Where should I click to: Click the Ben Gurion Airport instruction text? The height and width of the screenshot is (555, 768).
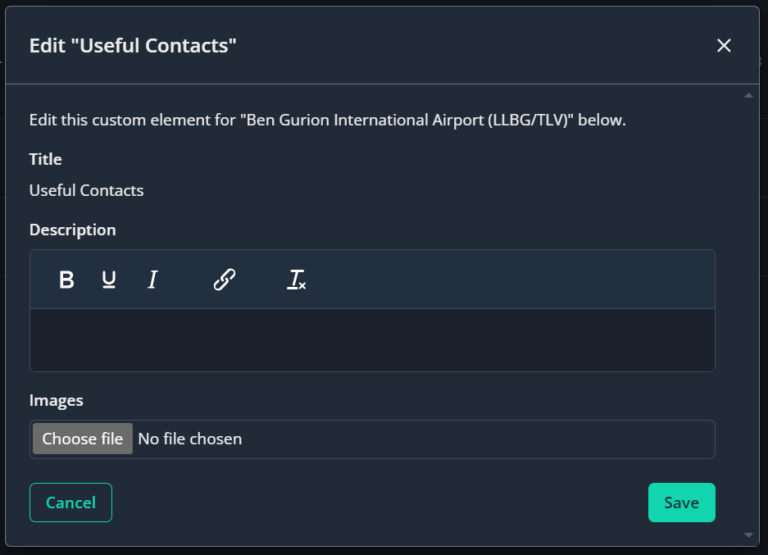click(x=328, y=120)
